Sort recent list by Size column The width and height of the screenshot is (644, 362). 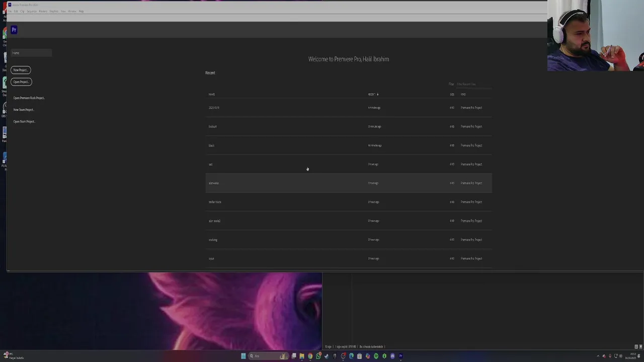coord(452,94)
